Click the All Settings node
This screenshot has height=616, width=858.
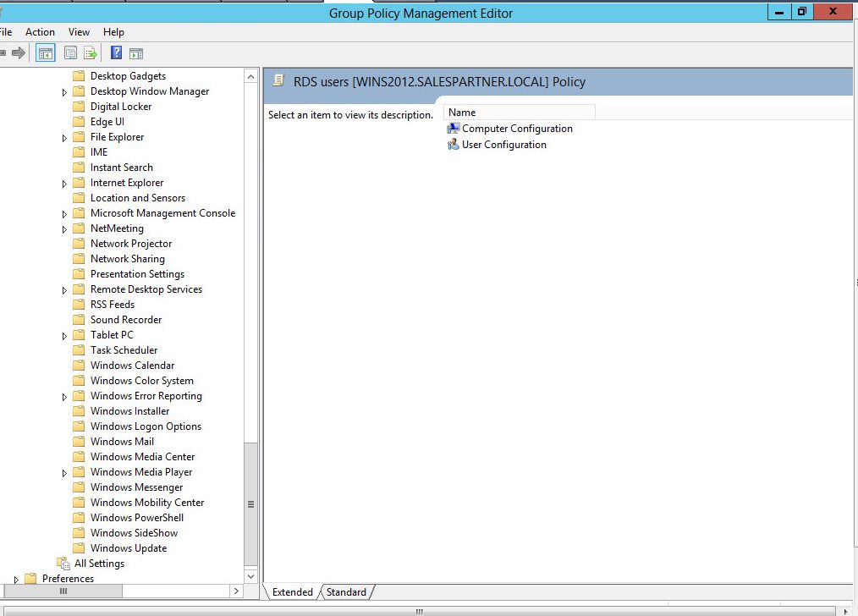(x=99, y=564)
